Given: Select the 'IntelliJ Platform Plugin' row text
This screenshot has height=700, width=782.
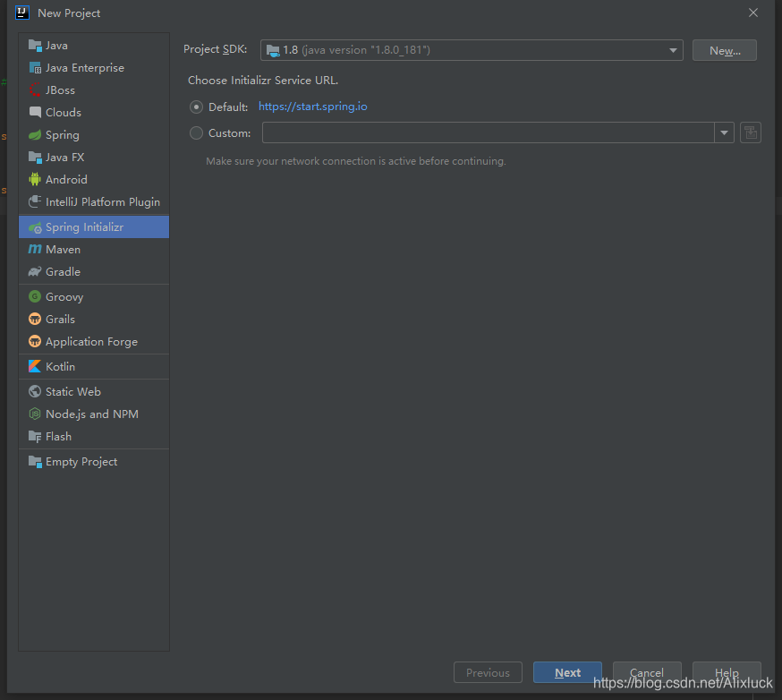Looking at the screenshot, I should [103, 202].
